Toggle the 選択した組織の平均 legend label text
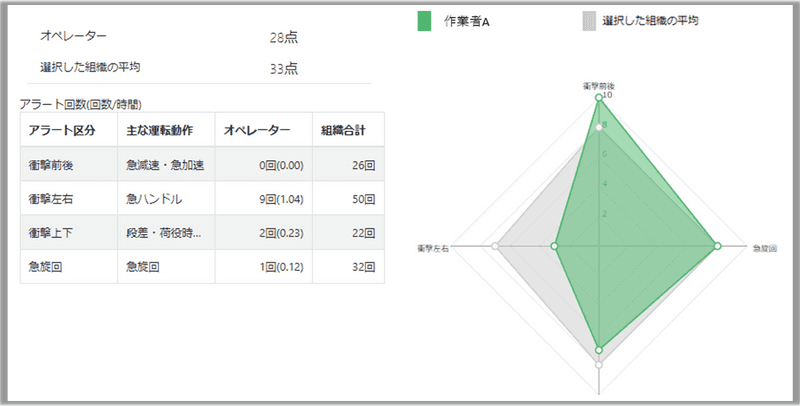 [x=650, y=20]
